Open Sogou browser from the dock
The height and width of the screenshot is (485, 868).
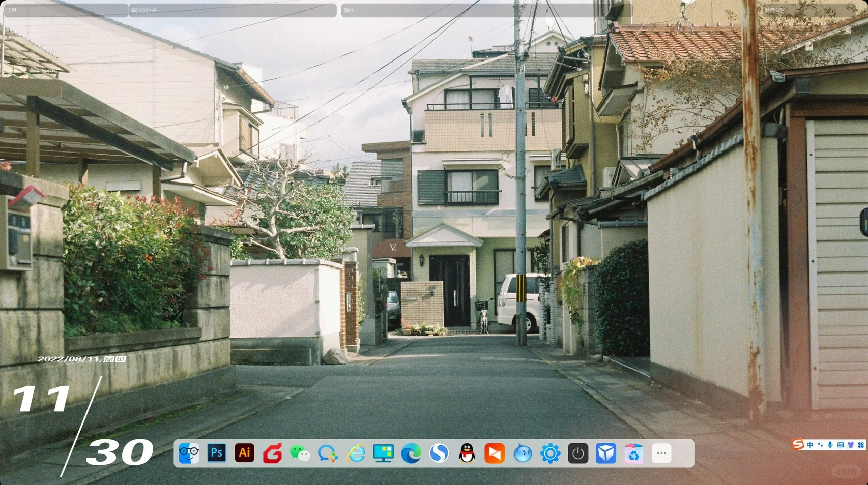(439, 453)
